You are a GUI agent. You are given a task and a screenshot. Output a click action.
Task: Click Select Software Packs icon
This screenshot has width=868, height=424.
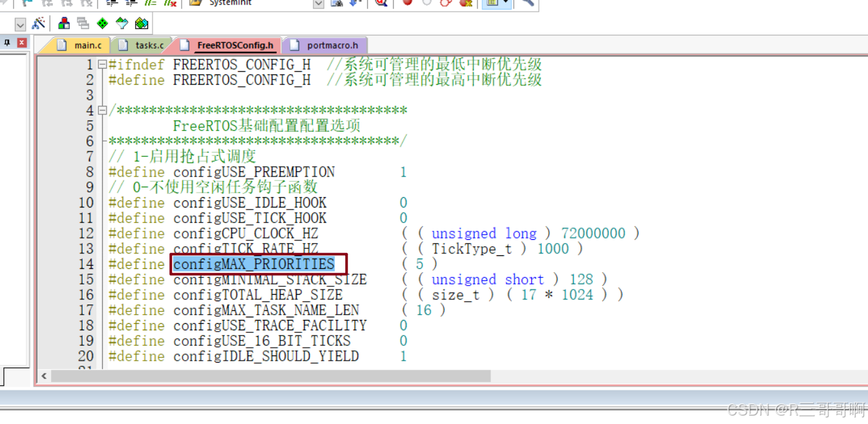tap(122, 24)
